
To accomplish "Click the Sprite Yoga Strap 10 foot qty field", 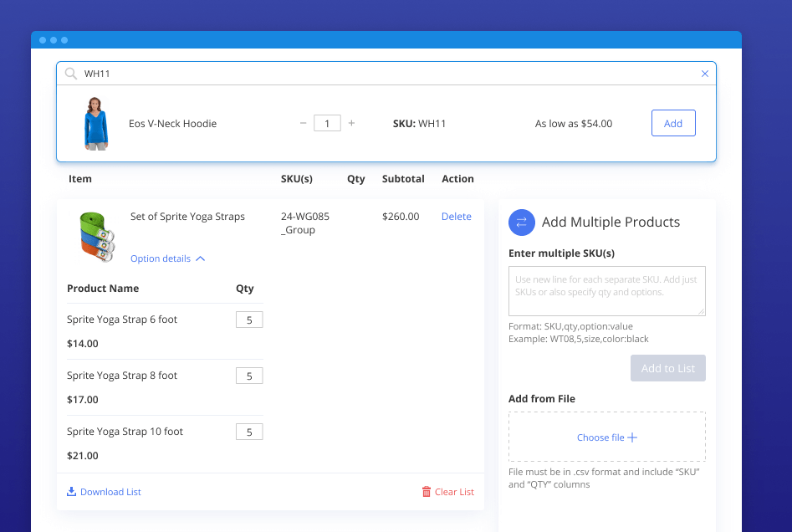I will click(x=249, y=432).
